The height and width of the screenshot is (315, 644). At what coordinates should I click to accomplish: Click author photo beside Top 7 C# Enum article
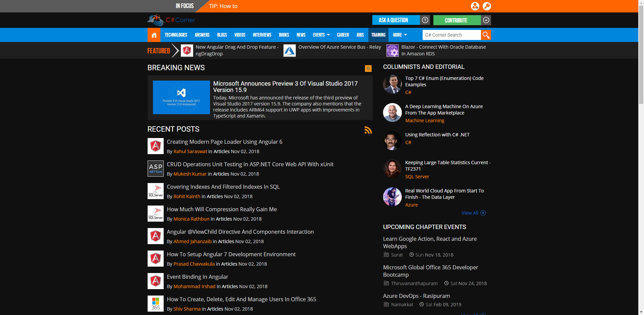(392, 84)
